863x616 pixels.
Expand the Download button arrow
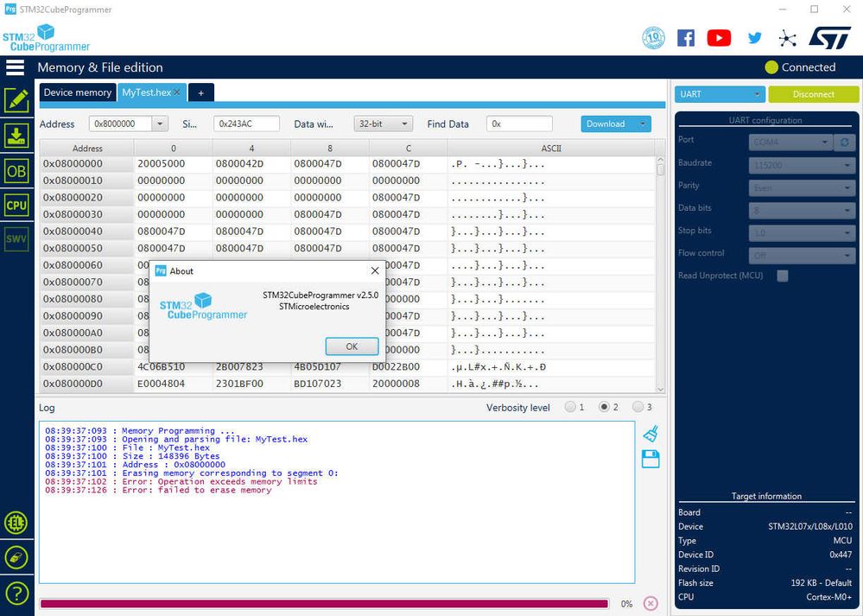coord(643,124)
